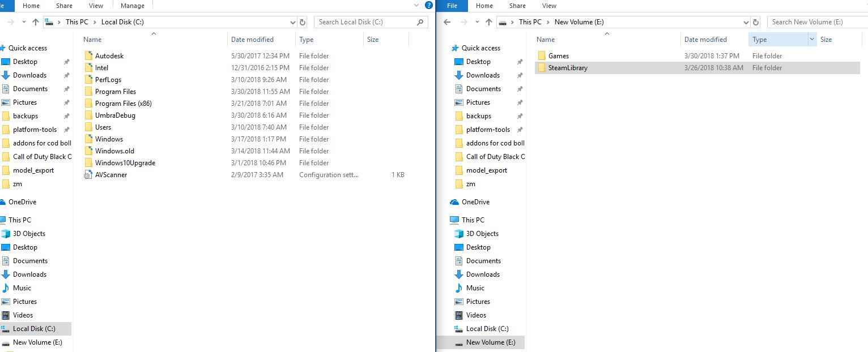The width and height of the screenshot is (868, 352).
Task: Open recent locations dropdown in Local Disk window
Action: (24, 22)
